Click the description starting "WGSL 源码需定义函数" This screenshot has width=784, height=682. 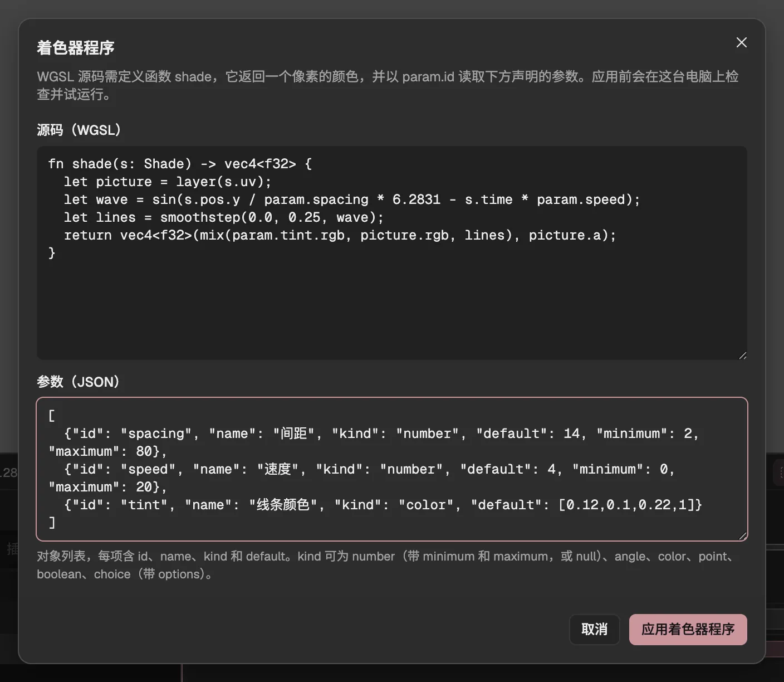[x=388, y=85]
